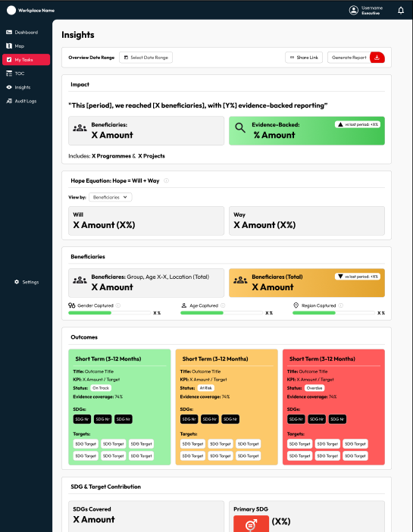Click the Hope Equation info icon
This screenshot has height=532, width=413.
(x=166, y=181)
